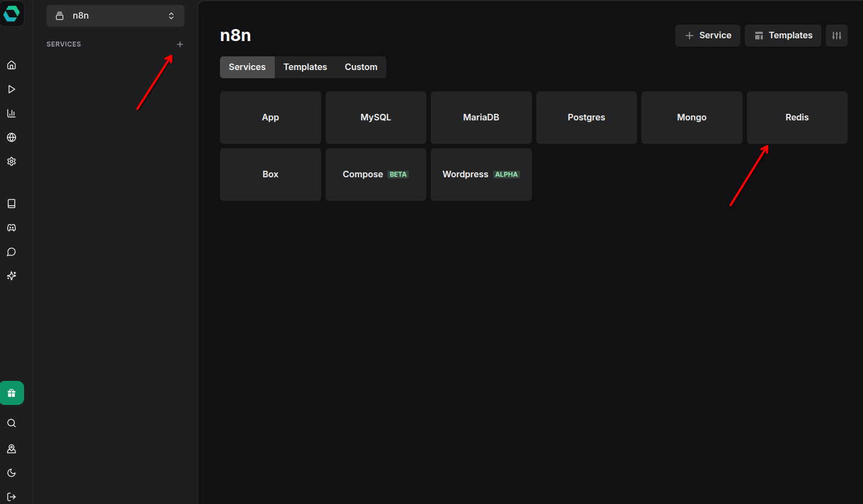Image resolution: width=863 pixels, height=504 pixels.
Task: Open the settings gear icon
Action: click(11, 161)
